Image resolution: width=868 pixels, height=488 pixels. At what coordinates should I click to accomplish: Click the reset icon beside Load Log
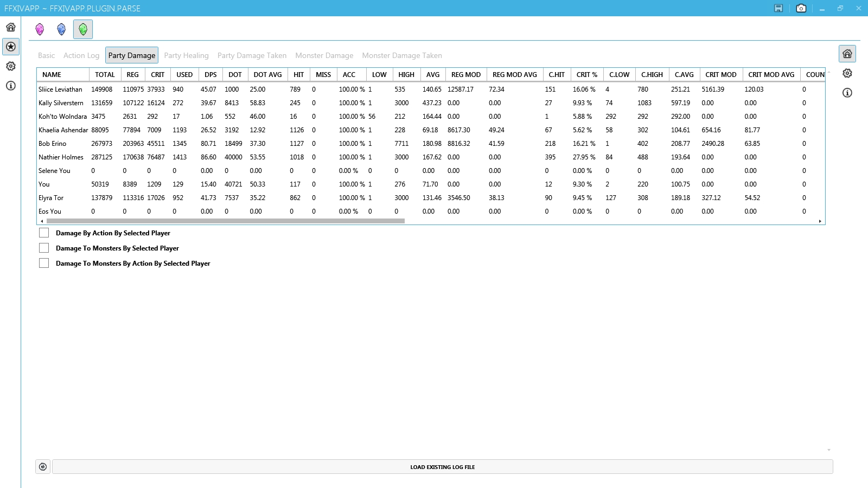tap(43, 467)
